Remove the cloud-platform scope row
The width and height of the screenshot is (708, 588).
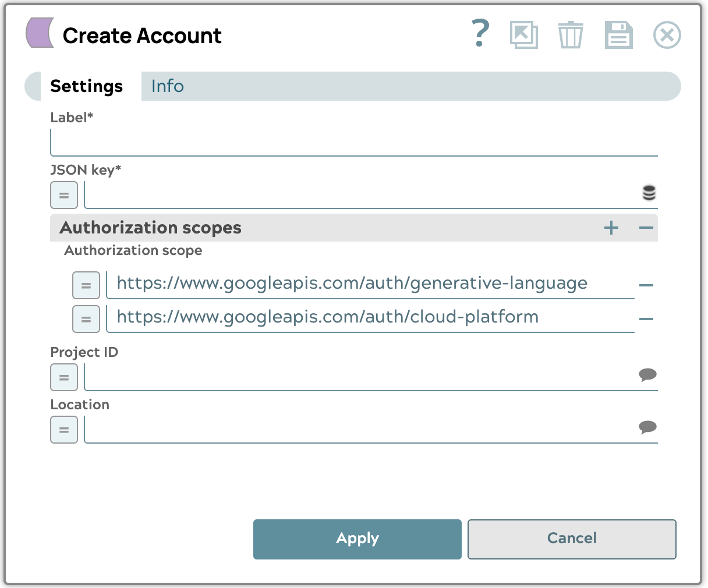[x=646, y=319]
